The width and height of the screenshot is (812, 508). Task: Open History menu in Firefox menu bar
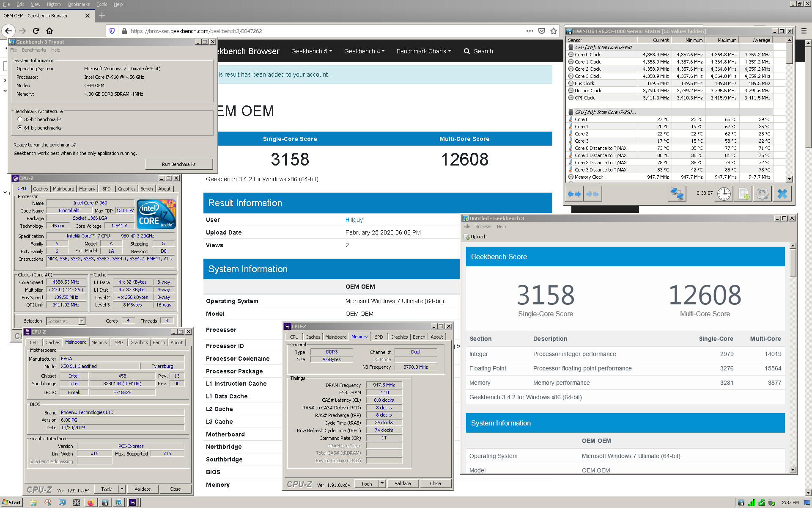coord(54,4)
